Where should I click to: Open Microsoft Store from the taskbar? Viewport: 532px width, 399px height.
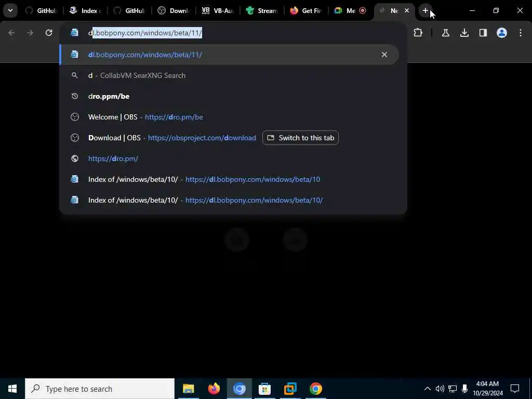[264, 389]
